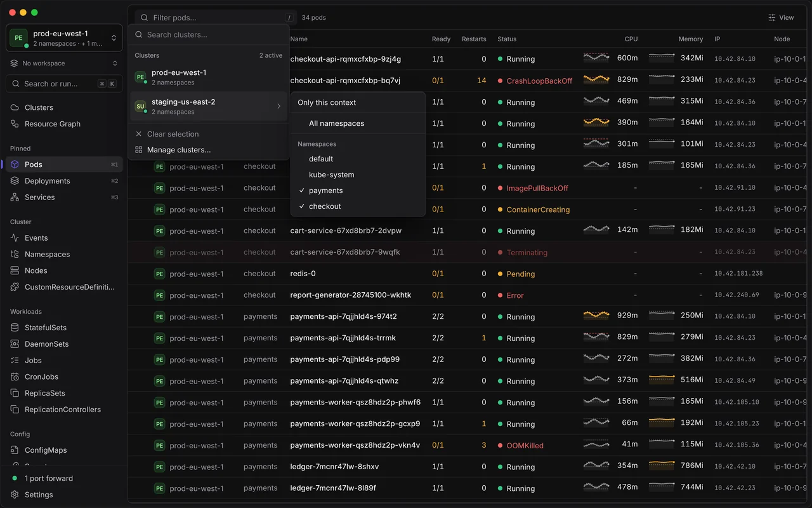Image resolution: width=812 pixels, height=508 pixels.
Task: Open the CustomResourceDefinitions puzzle icon
Action: (15, 287)
